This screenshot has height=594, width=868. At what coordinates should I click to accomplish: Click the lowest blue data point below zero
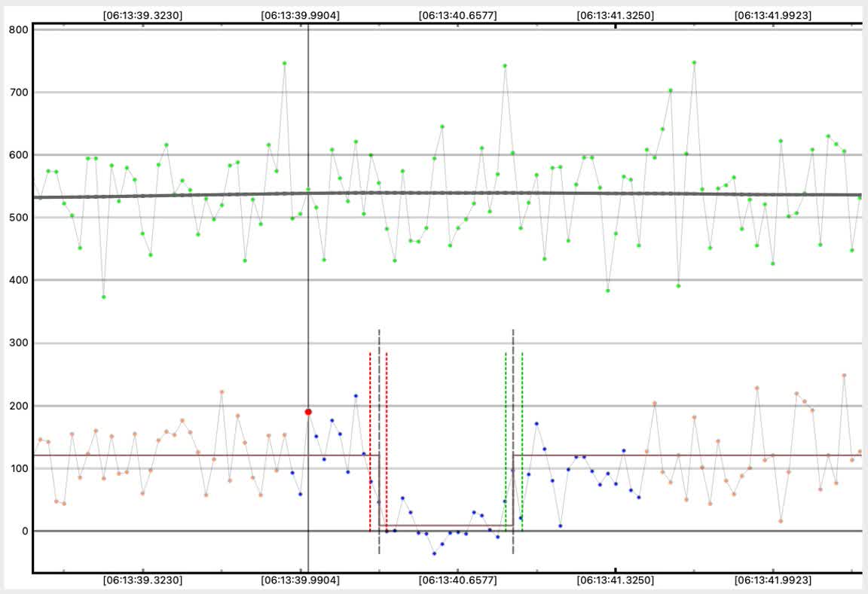434,553
